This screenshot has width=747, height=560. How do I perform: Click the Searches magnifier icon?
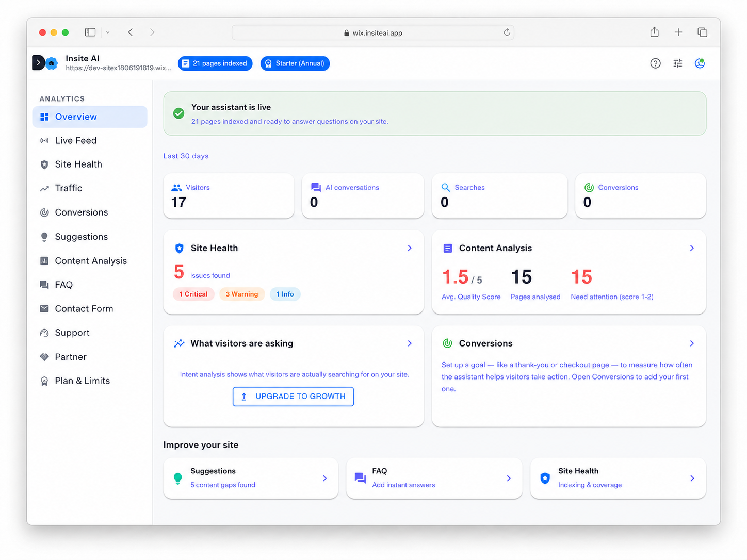pos(446,188)
